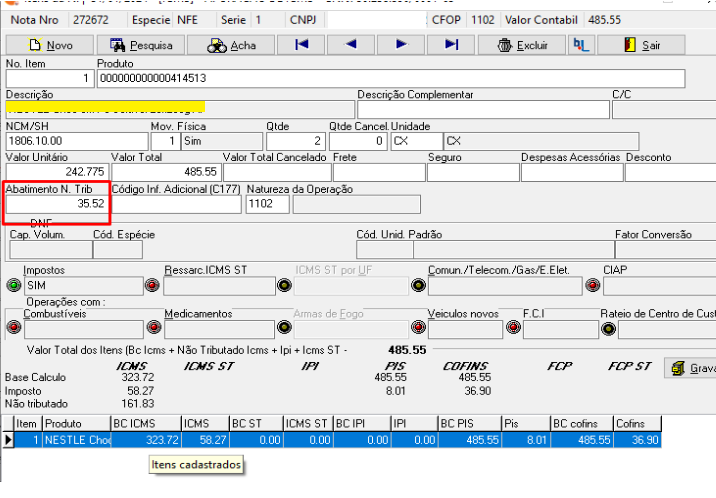Click the Nota Nro value 272672
The image size is (716, 498).
click(x=91, y=20)
